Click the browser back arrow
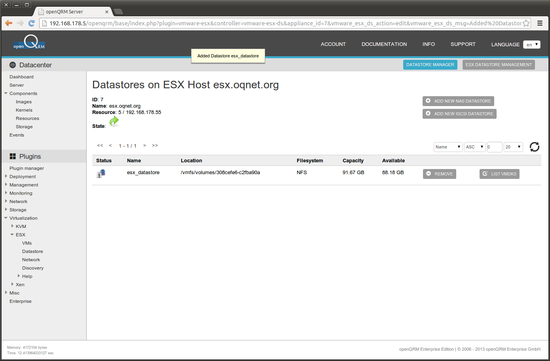Viewport: 550px width, 361px height. point(9,23)
